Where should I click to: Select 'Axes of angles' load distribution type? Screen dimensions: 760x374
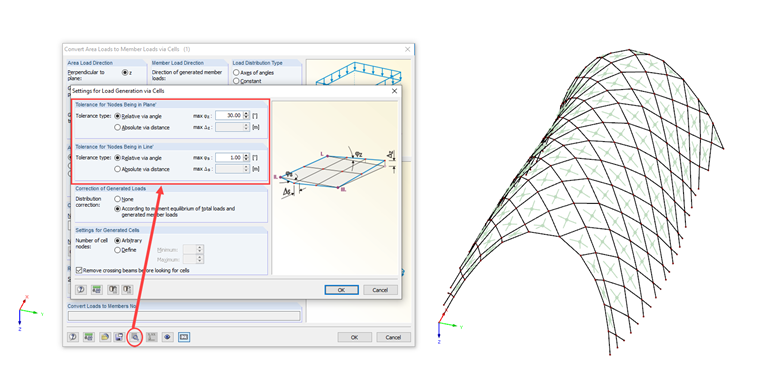tap(236, 73)
